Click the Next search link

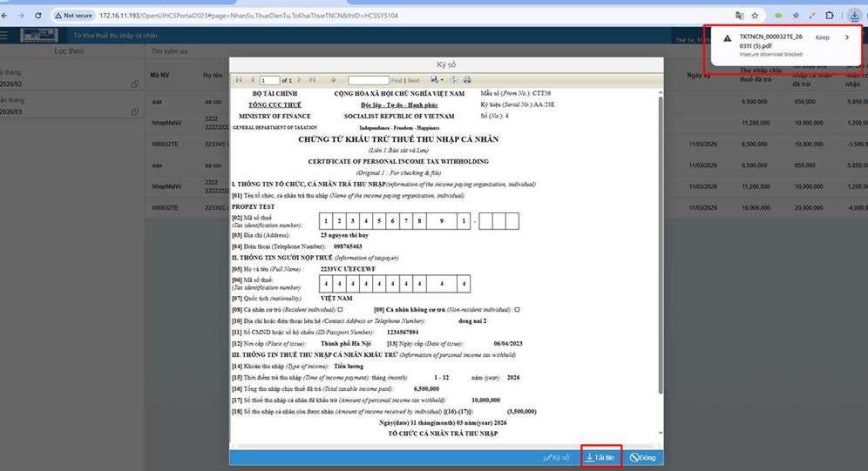(413, 80)
